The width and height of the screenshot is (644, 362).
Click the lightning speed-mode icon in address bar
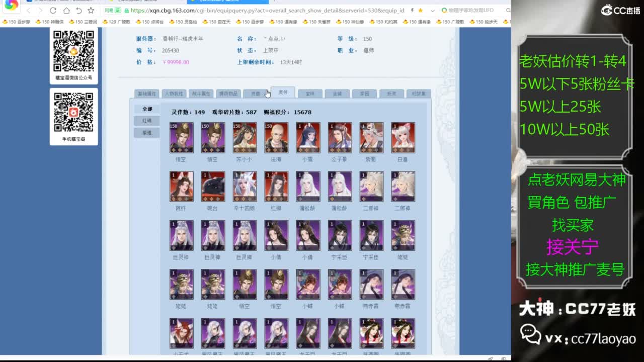point(413,11)
